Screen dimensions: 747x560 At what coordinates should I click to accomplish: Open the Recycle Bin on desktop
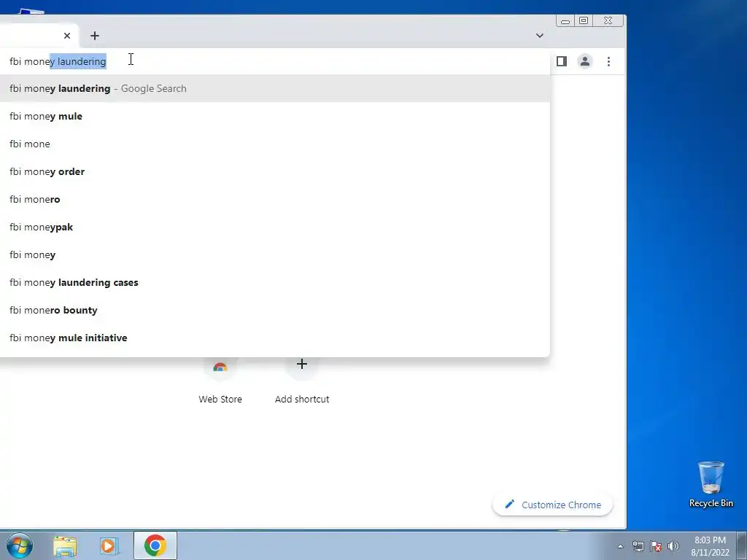point(711,484)
